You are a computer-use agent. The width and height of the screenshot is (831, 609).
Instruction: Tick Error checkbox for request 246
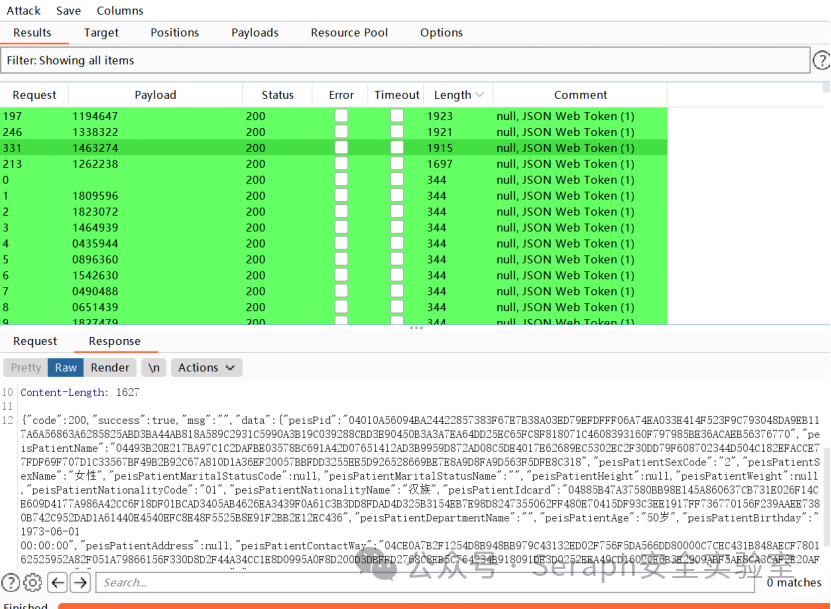click(x=341, y=131)
